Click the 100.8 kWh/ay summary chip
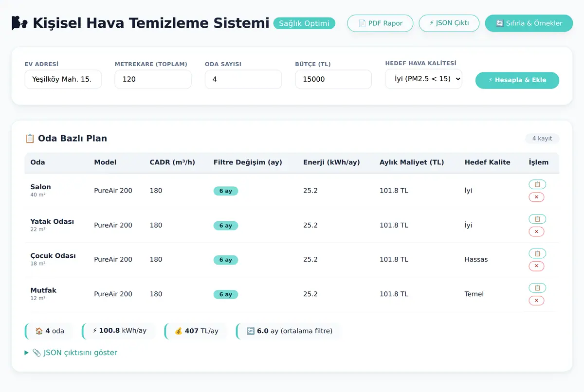Image resolution: width=584 pixels, height=392 pixels. [x=119, y=331]
